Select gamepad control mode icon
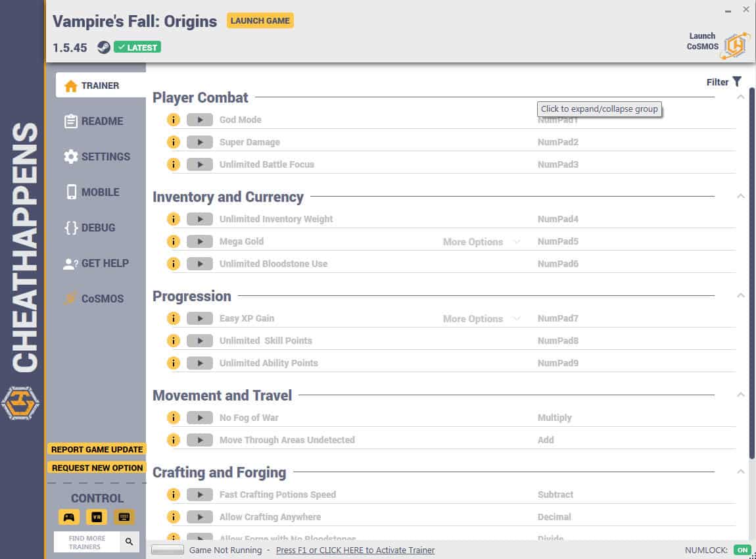756x559 pixels. click(x=69, y=517)
